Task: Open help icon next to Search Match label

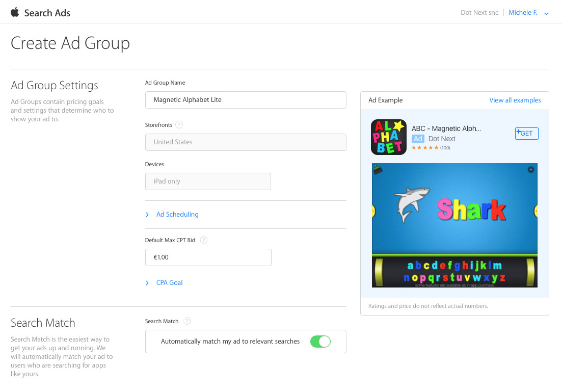Action: pyautogui.click(x=187, y=321)
